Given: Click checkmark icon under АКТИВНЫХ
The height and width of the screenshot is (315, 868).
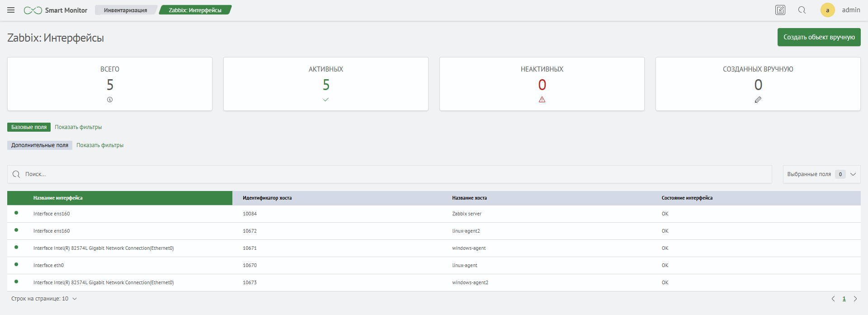Looking at the screenshot, I should tap(326, 100).
